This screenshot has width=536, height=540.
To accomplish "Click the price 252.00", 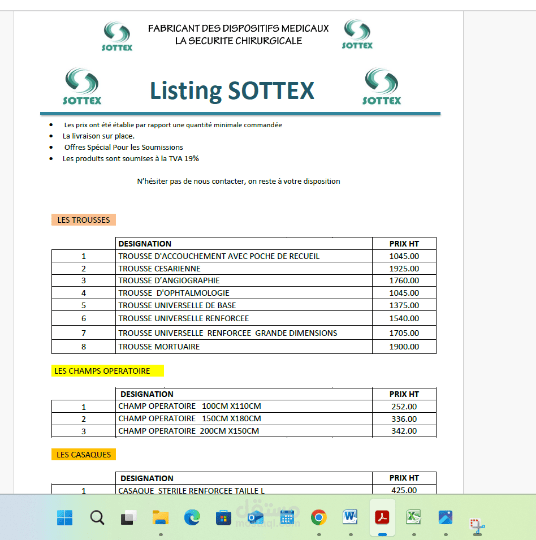I will click(x=404, y=407).
